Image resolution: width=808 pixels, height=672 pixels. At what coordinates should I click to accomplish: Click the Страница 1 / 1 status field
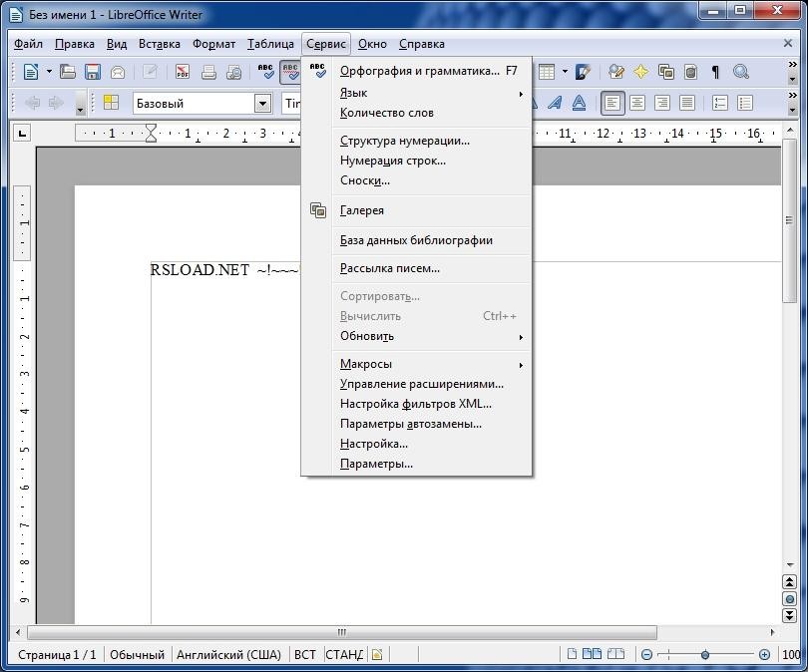pyautogui.click(x=57, y=654)
